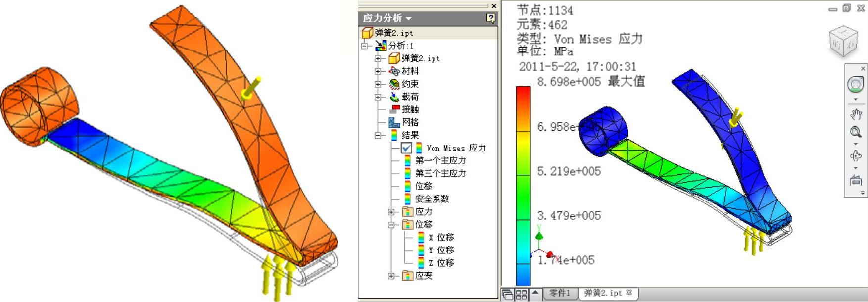Click the yellow force arrow on the spring
Image resolution: width=868 pixels, height=302 pixels.
coord(736,117)
